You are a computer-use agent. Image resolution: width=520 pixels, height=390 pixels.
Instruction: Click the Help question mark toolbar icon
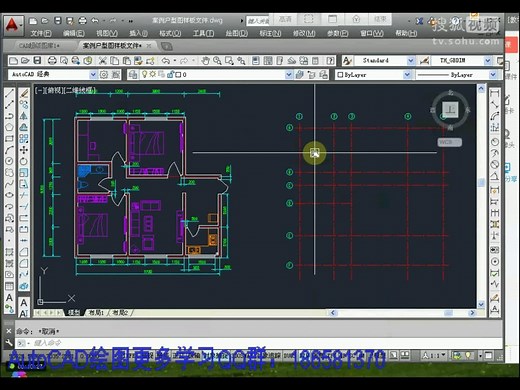pyautogui.click(x=330, y=60)
